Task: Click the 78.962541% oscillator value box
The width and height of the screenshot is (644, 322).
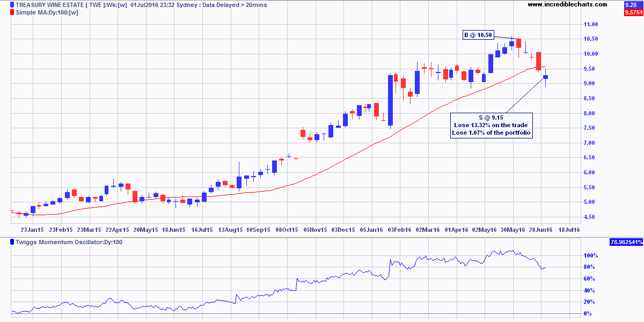Action: pos(626,242)
